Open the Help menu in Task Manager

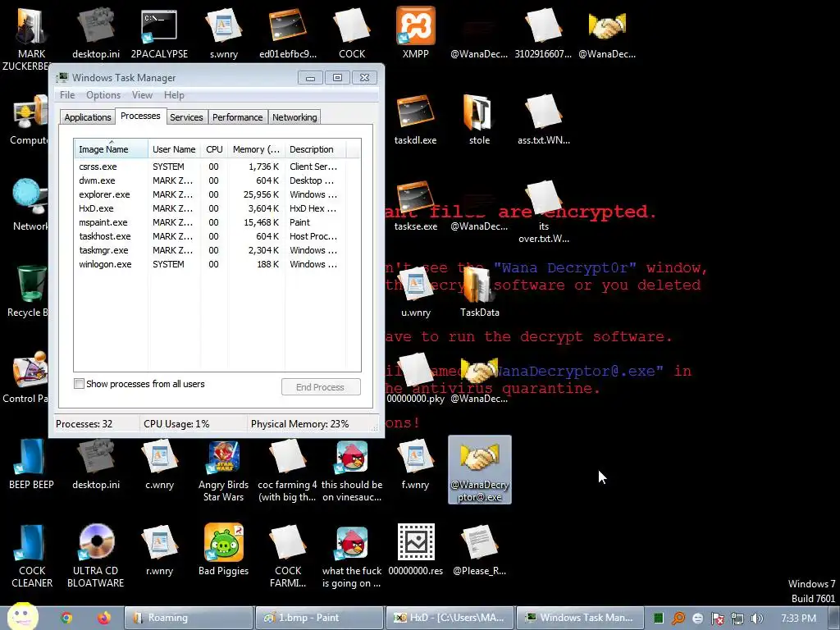coord(174,95)
